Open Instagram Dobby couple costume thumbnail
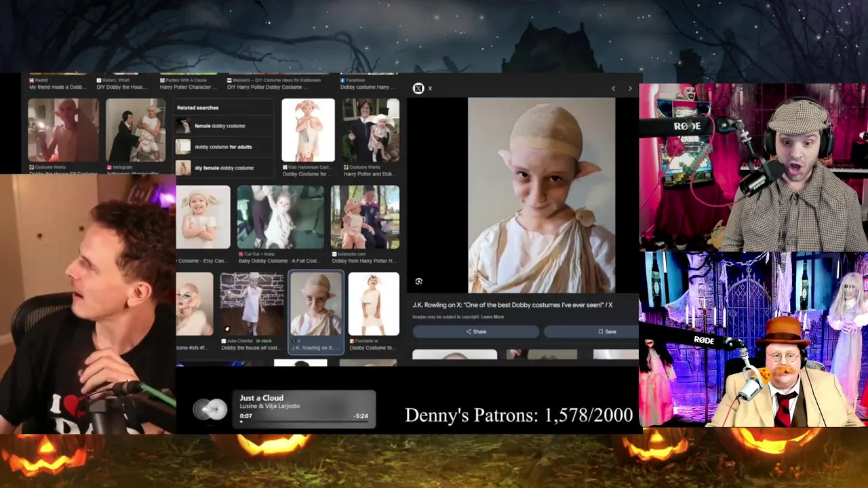Image resolution: width=868 pixels, height=488 pixels. (x=136, y=130)
